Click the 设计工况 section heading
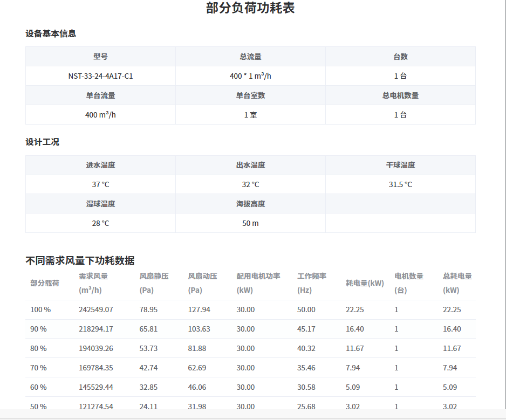This screenshot has width=506, height=420. (43, 142)
